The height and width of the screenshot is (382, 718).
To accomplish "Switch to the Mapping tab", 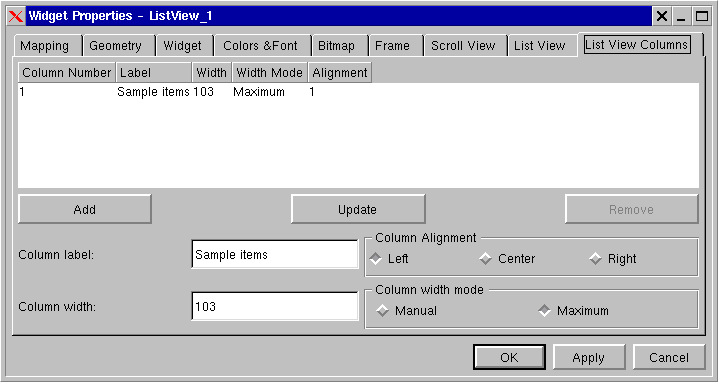I will 47,46.
